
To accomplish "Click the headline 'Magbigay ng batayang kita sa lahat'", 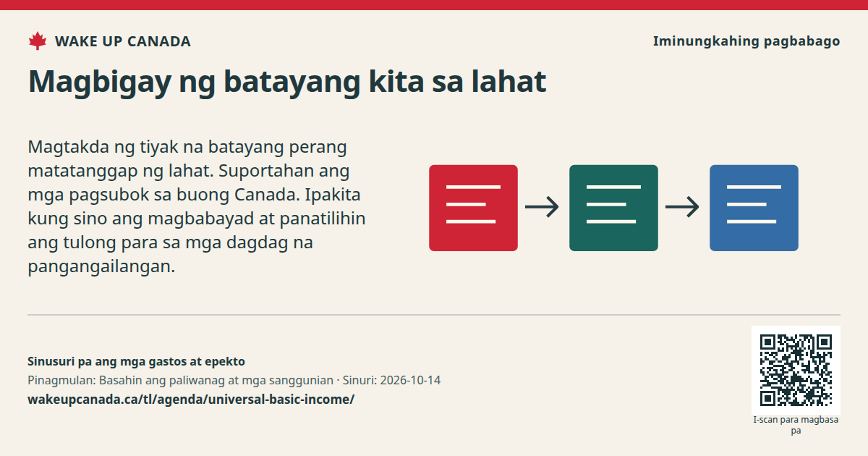I will (287, 82).
